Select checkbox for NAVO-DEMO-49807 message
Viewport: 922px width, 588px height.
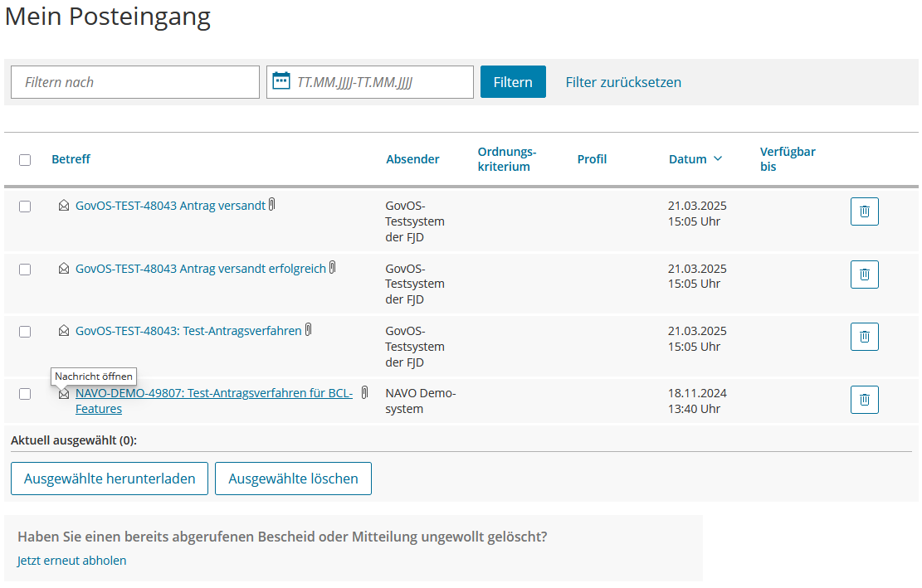(x=25, y=394)
